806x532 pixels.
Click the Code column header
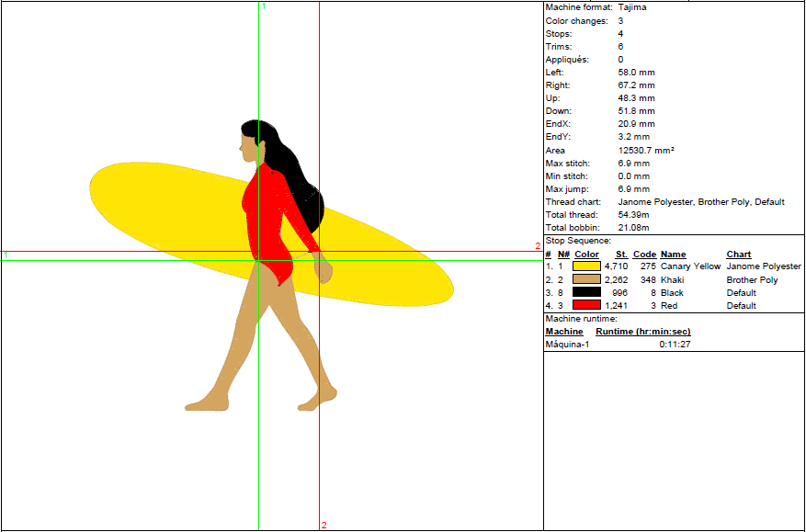click(644, 255)
